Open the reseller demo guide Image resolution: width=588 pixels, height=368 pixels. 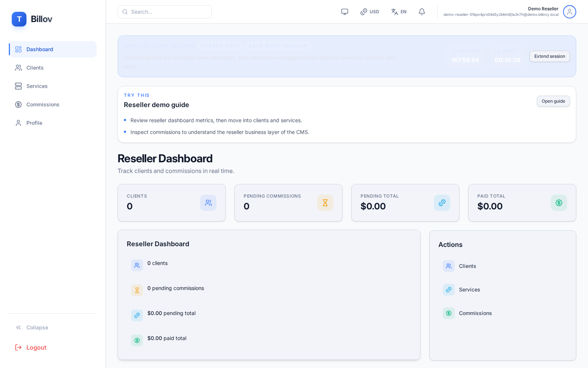pos(553,101)
